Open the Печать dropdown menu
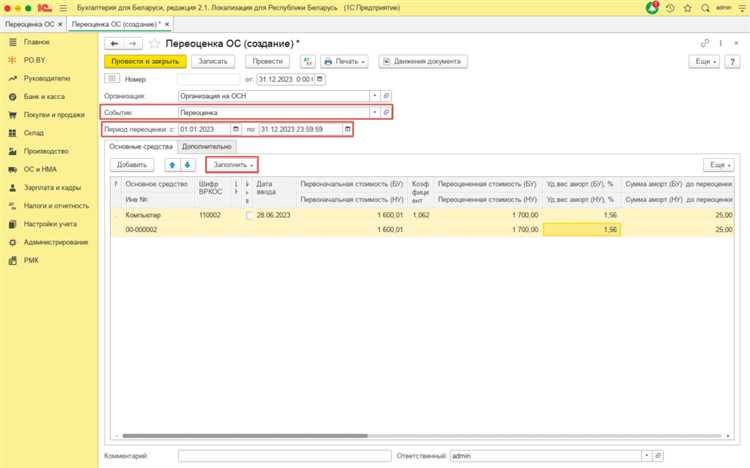Viewport: 750px width, 468px height. [348, 61]
